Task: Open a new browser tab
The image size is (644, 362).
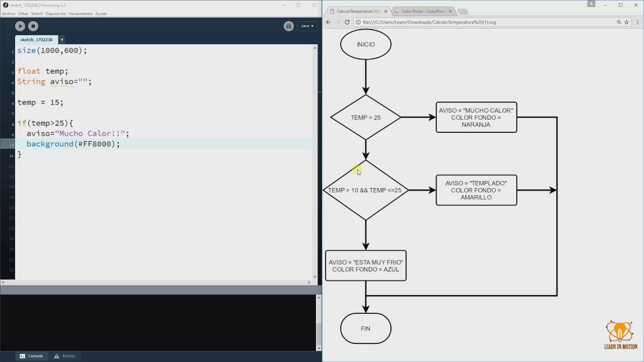Action: (463, 12)
